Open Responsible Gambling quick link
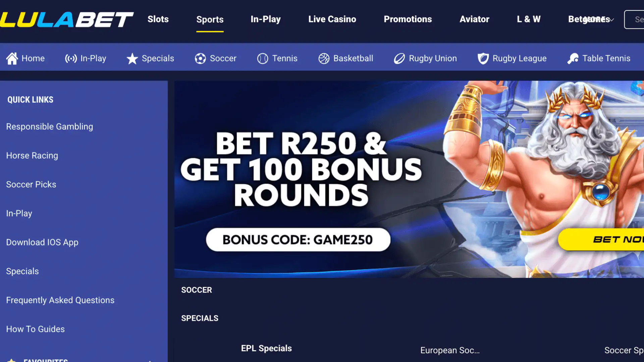 [50, 127]
